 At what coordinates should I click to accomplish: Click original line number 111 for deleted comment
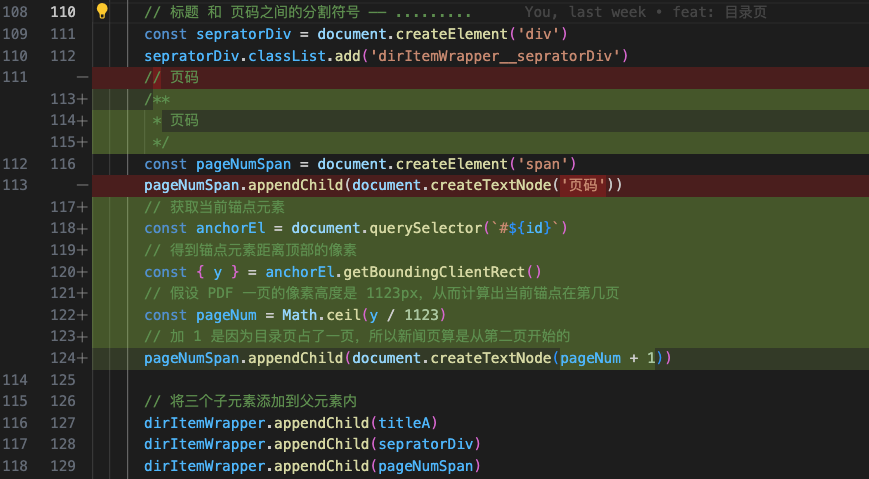[15, 77]
